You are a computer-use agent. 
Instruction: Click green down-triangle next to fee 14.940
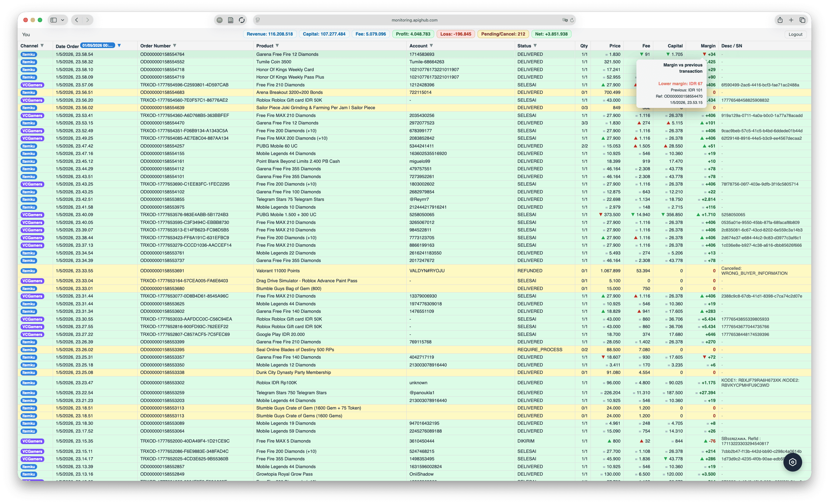pos(633,215)
